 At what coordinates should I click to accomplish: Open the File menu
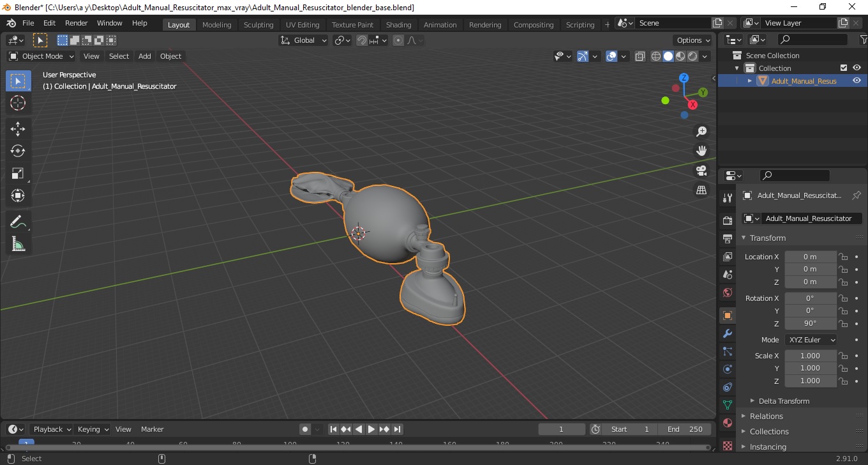click(28, 23)
